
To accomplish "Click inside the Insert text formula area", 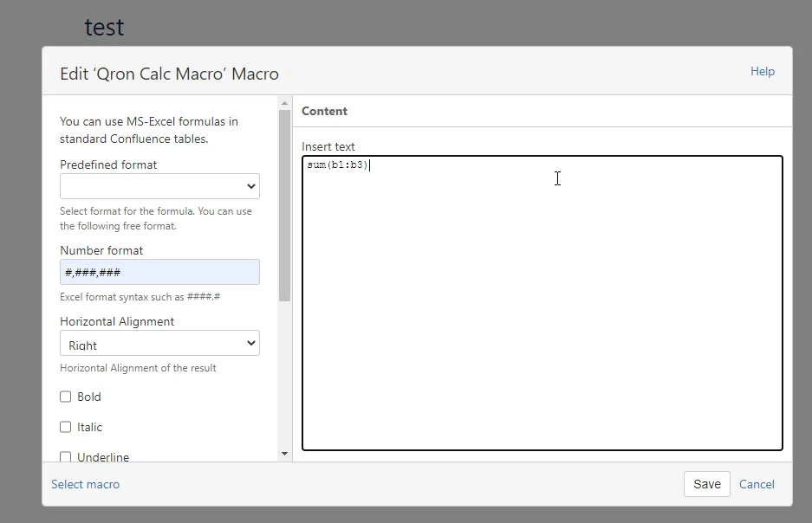I will [542, 303].
